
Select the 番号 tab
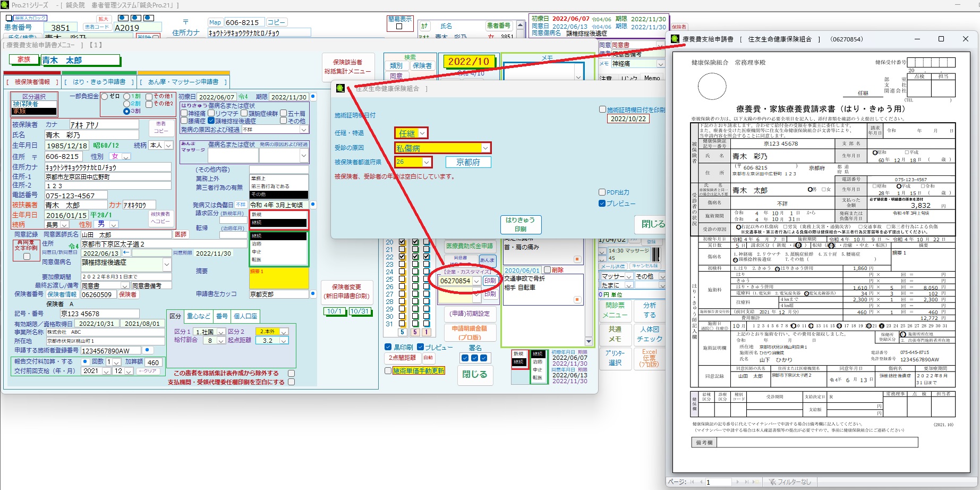221,316
